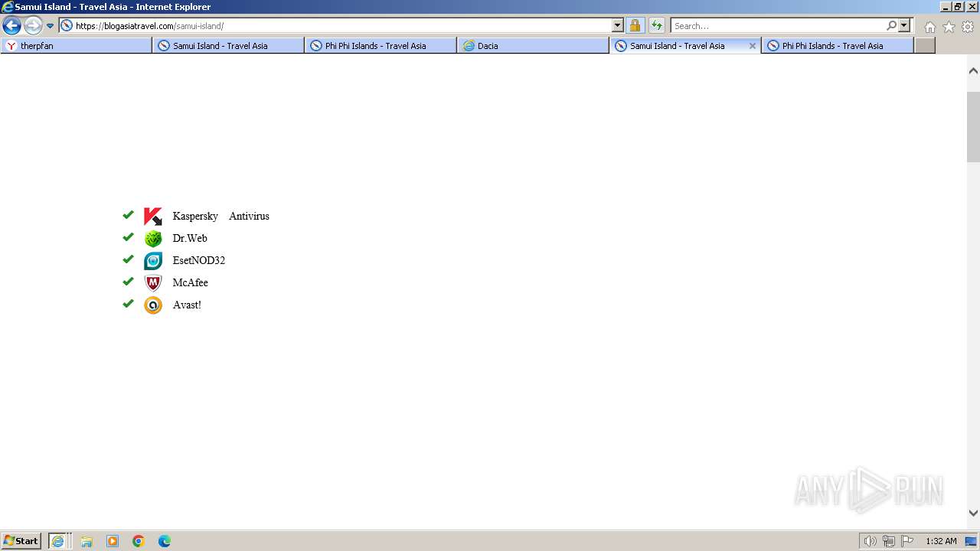Click the network tray icon
This screenshot has width=980, height=551.
click(x=889, y=541)
